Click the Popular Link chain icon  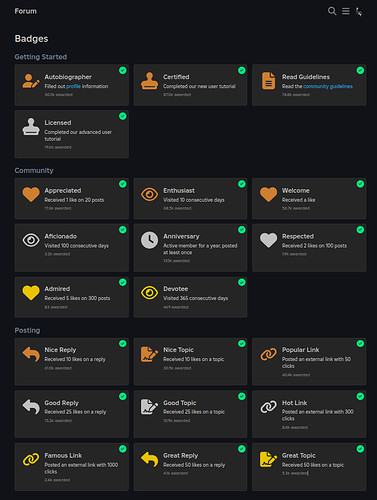click(268, 354)
